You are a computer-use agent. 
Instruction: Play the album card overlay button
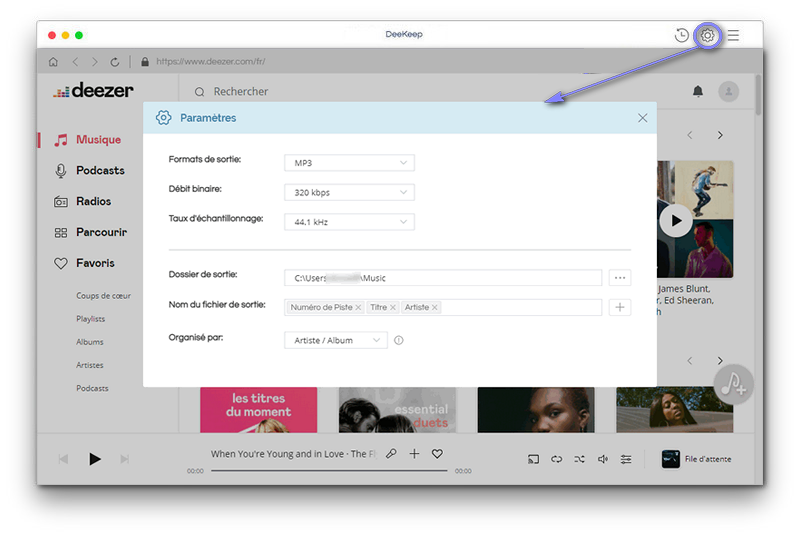point(676,221)
